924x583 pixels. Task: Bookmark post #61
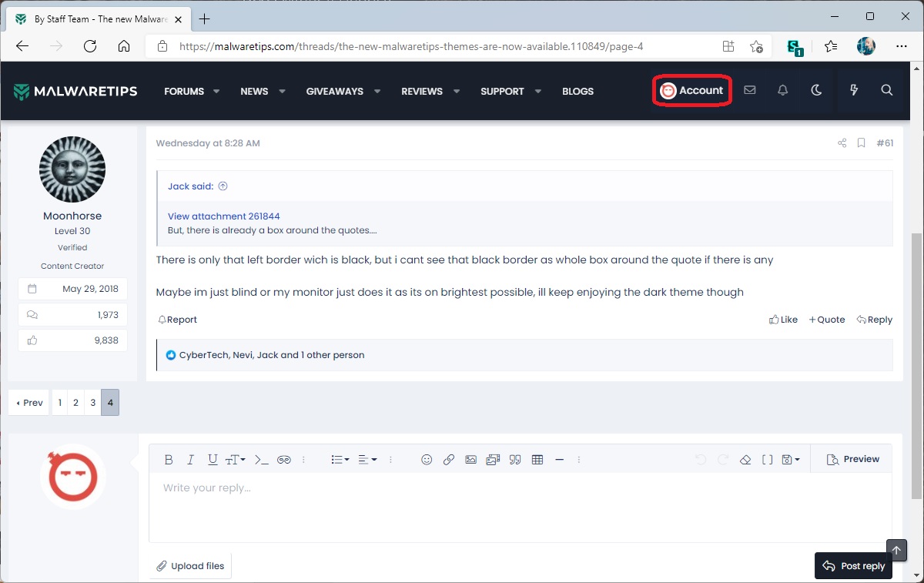pyautogui.click(x=862, y=143)
